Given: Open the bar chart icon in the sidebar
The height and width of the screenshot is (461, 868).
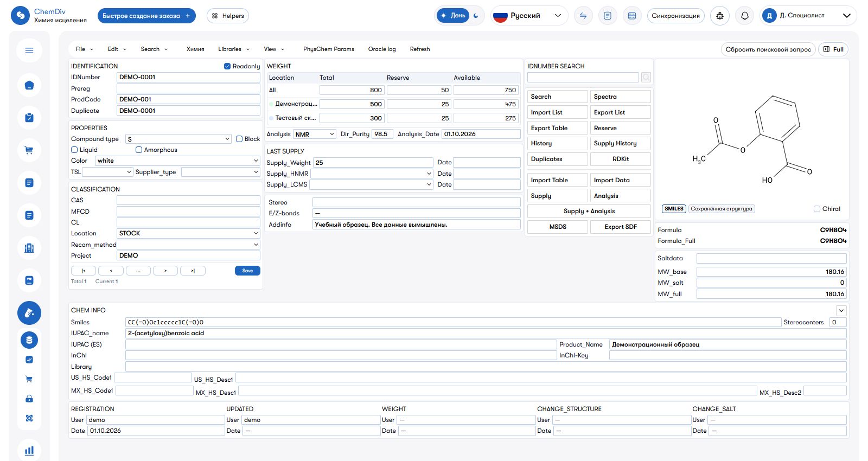Looking at the screenshot, I should (x=29, y=450).
